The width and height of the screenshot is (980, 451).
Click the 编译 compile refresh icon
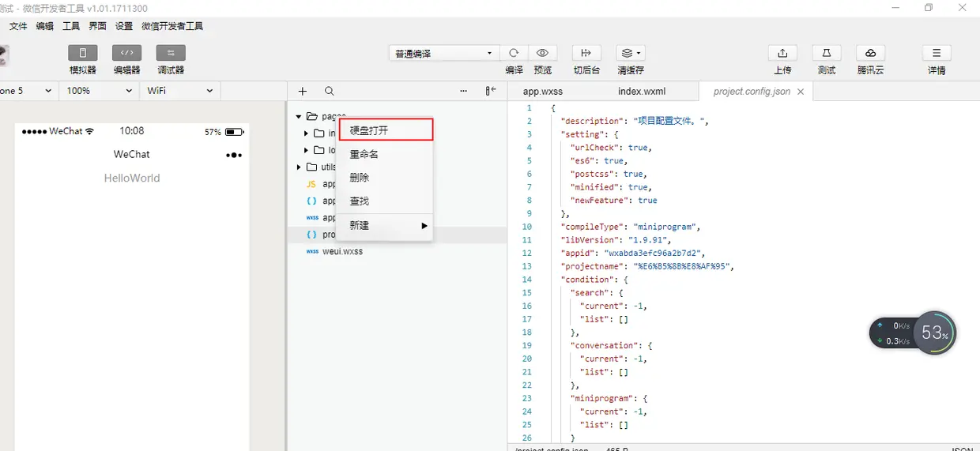tap(514, 53)
